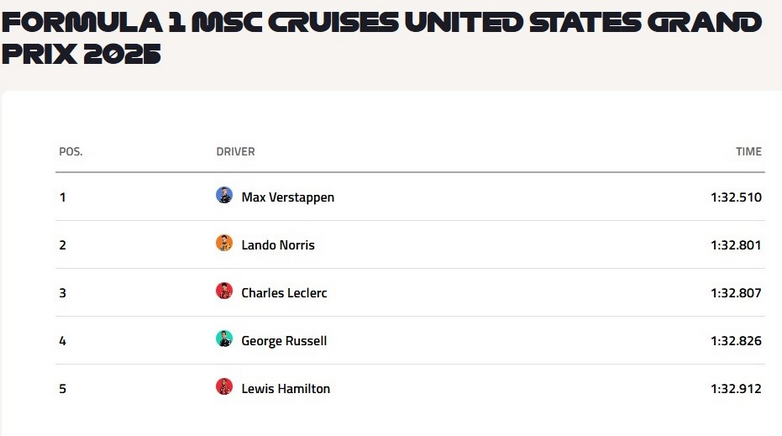The height and width of the screenshot is (436, 782).
Task: Click George Russell's driver avatar icon
Action: [224, 340]
